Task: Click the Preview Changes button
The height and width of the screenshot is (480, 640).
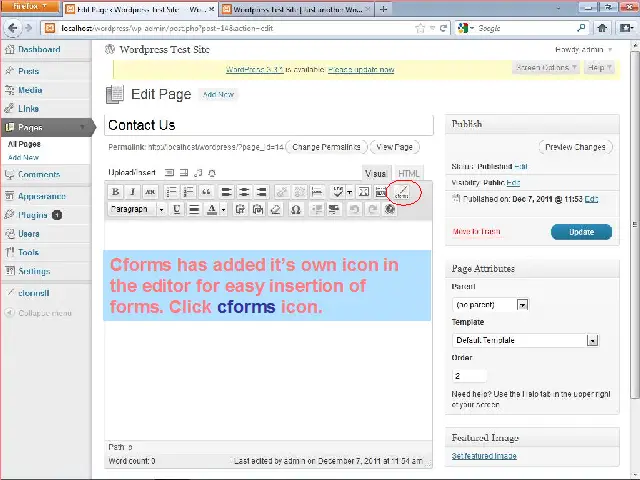Action: click(x=575, y=147)
